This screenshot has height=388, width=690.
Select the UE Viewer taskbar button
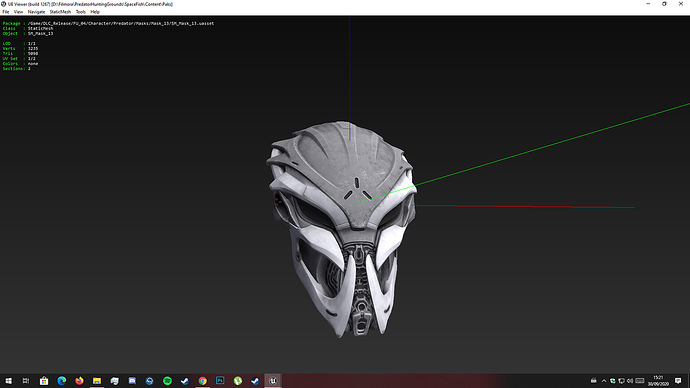pos(273,381)
